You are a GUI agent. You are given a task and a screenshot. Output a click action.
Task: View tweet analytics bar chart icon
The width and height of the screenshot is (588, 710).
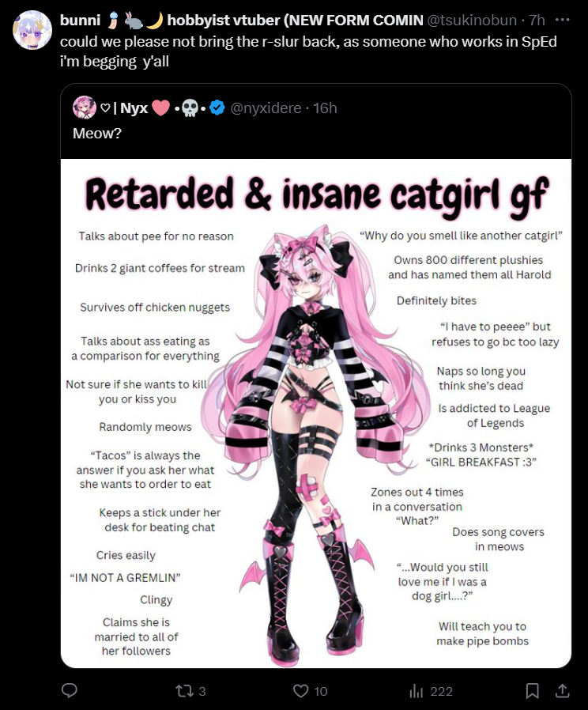[x=416, y=691]
